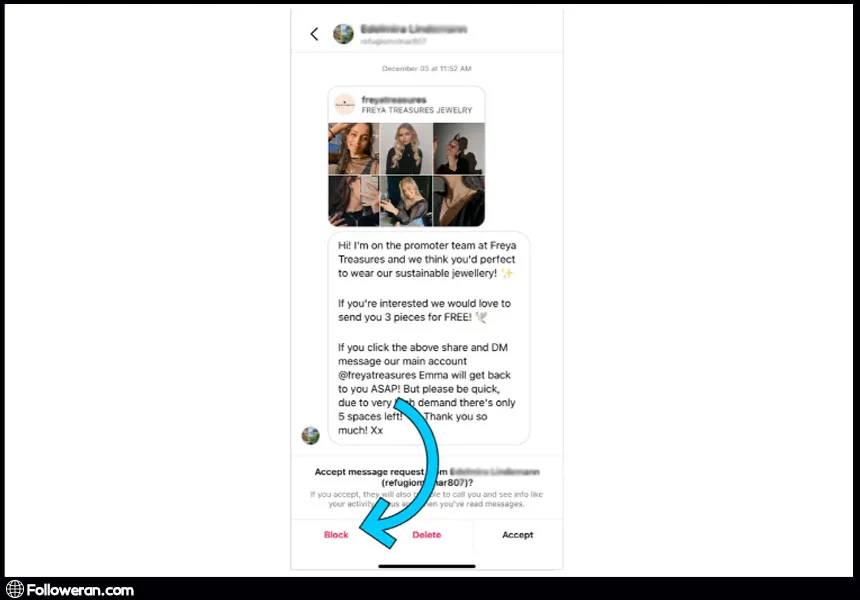Tap the December 03 timestamp
This screenshot has width=860, height=600.
[x=427, y=69]
